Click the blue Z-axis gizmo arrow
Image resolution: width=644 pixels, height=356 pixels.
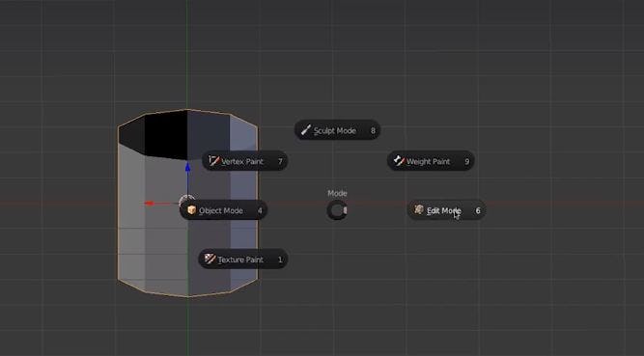[x=187, y=167]
